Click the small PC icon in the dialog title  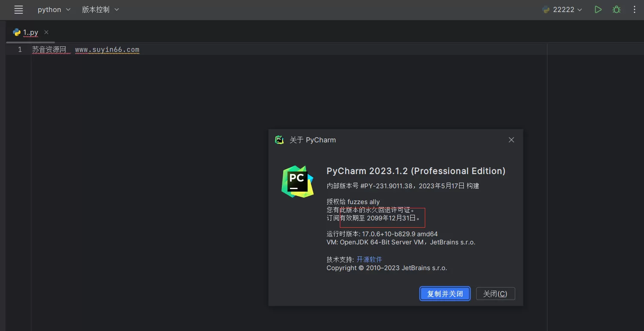[x=279, y=139]
